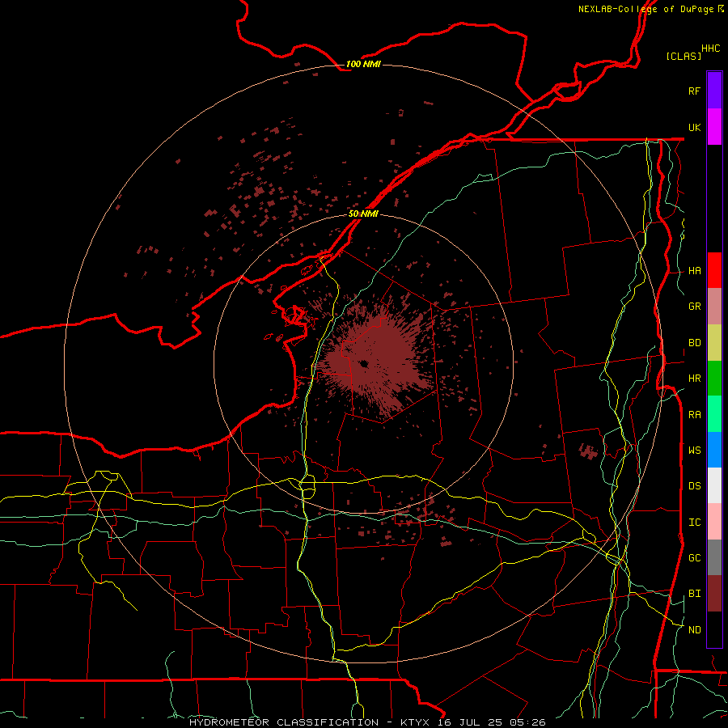This screenshot has height=728, width=728.
Task: Click the 16 JUL 25 date stamp
Action: click(x=469, y=722)
